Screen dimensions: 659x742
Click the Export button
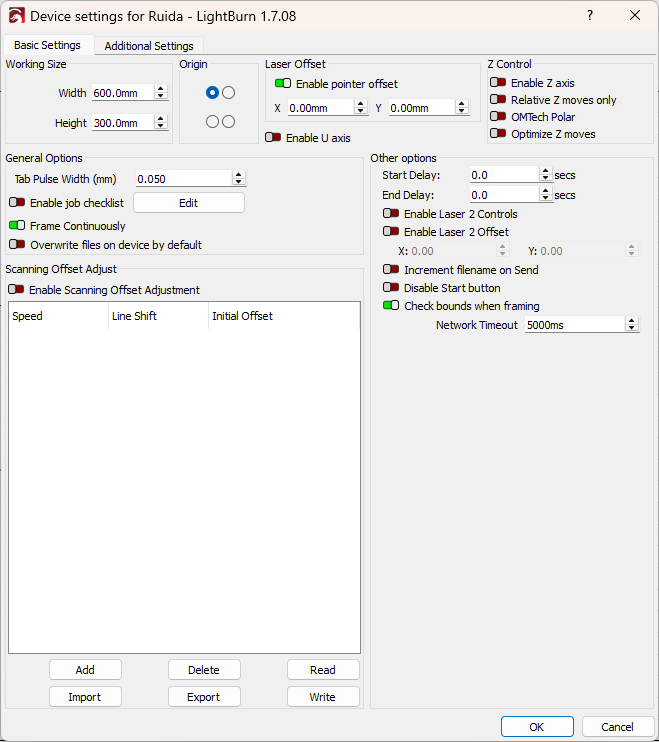pos(204,697)
